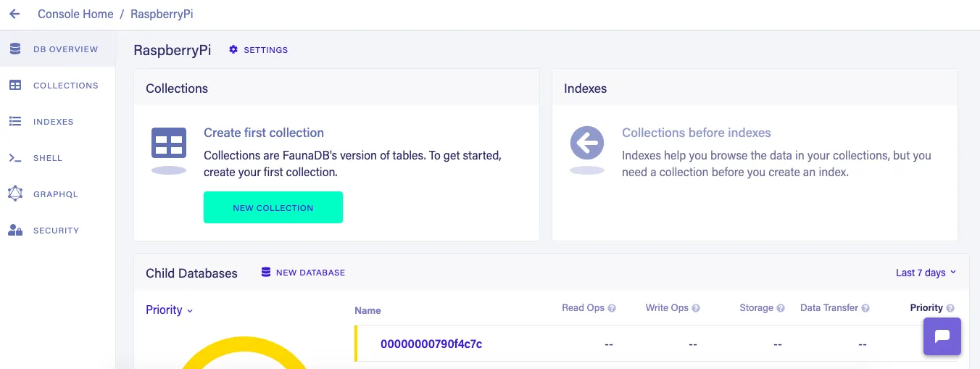Click the New Database button

pos(303,273)
